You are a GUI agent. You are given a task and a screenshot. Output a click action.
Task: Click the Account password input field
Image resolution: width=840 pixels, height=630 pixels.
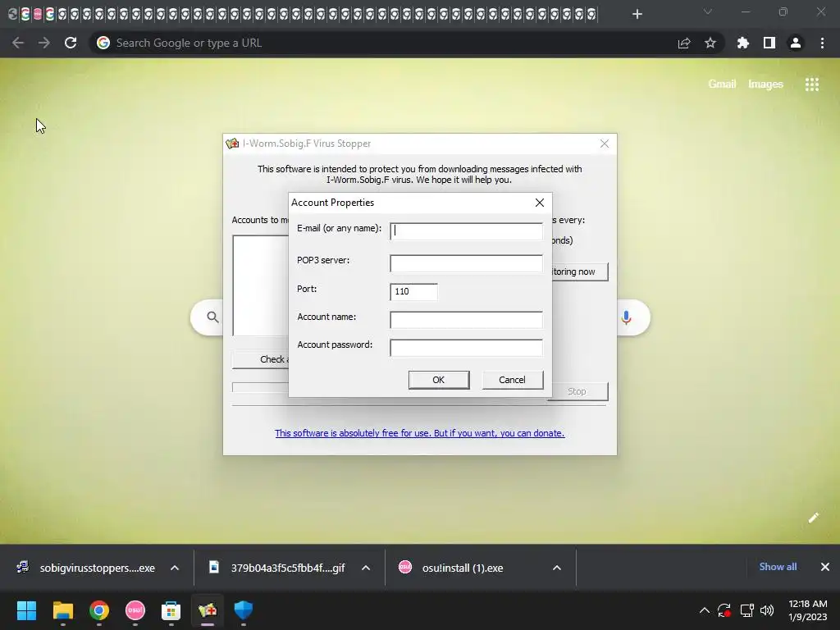coord(466,348)
